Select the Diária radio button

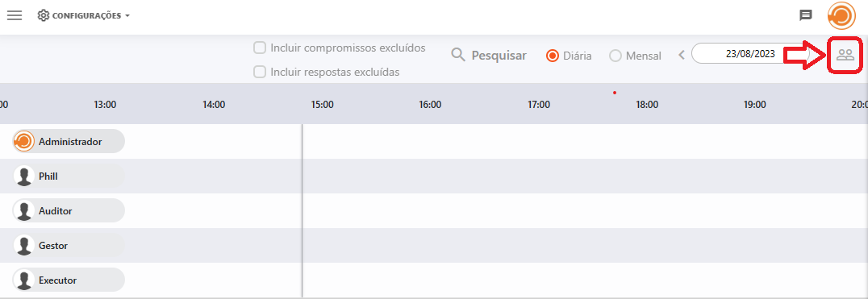[x=552, y=56]
